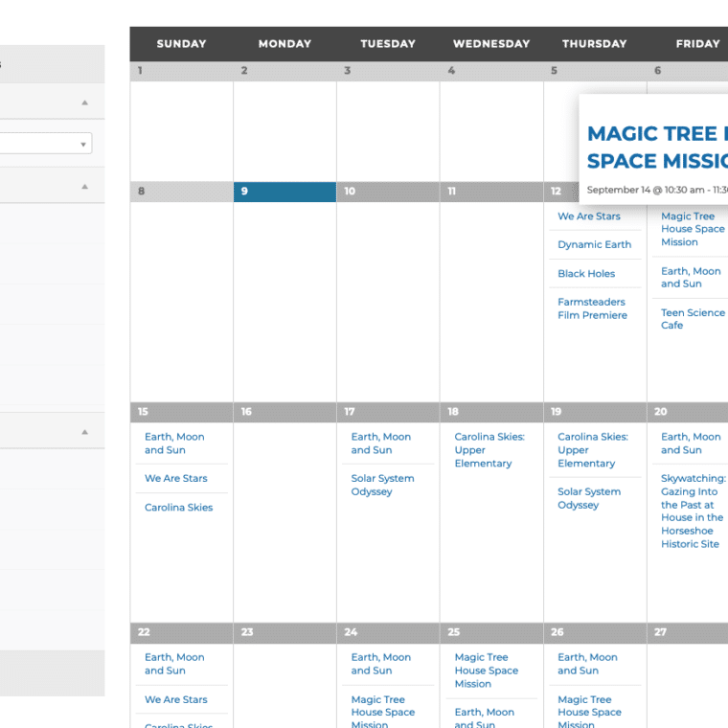Open Magic Tree House Space Mission on the 25th

point(486,671)
